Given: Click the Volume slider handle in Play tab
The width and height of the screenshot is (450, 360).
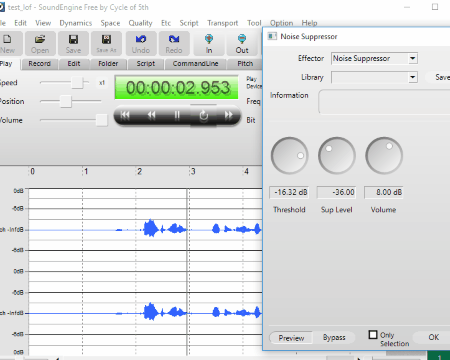Looking at the screenshot, I should click(102, 120).
